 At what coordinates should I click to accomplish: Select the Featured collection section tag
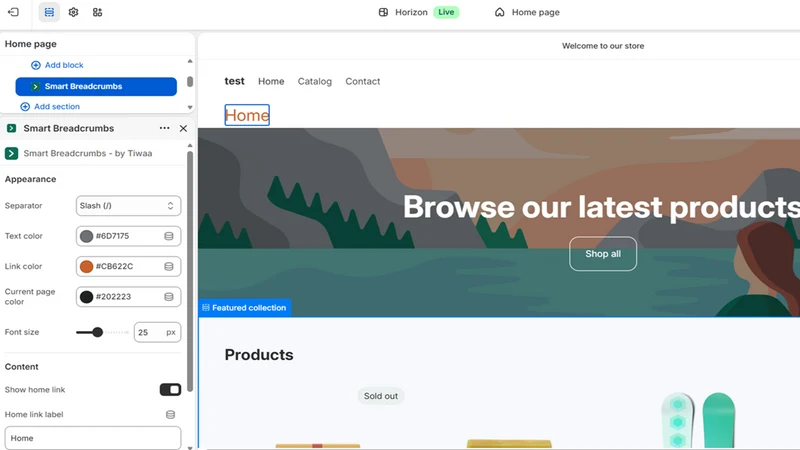tap(244, 308)
